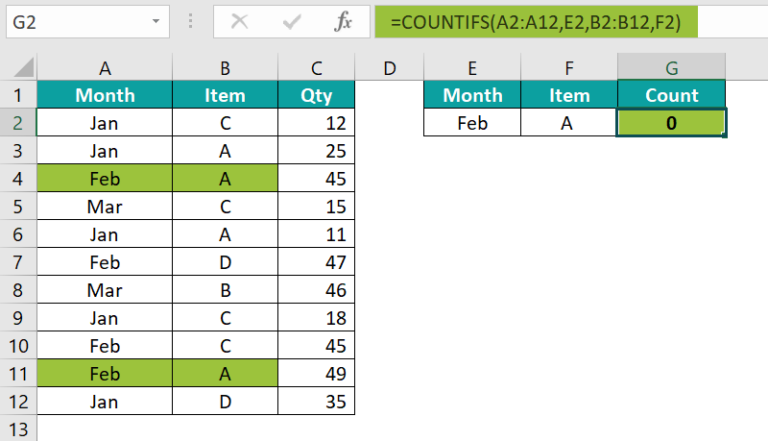Select cell C5 with quantity 15
768x441 pixels.
[x=316, y=206]
